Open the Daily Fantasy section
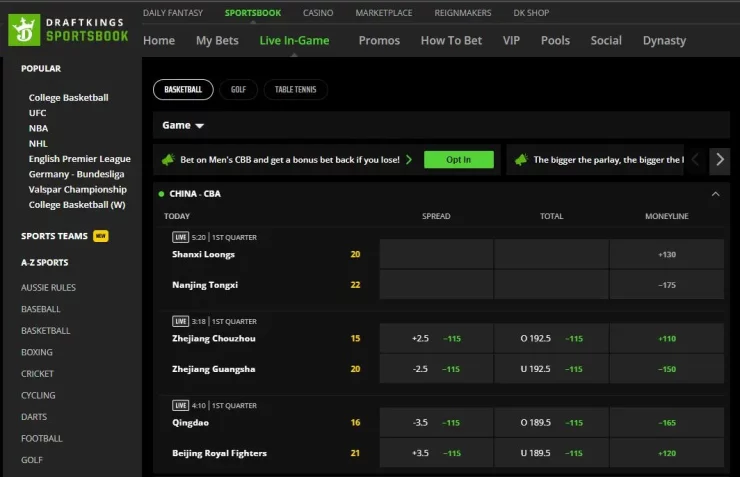This screenshot has height=477, width=740. click(173, 13)
